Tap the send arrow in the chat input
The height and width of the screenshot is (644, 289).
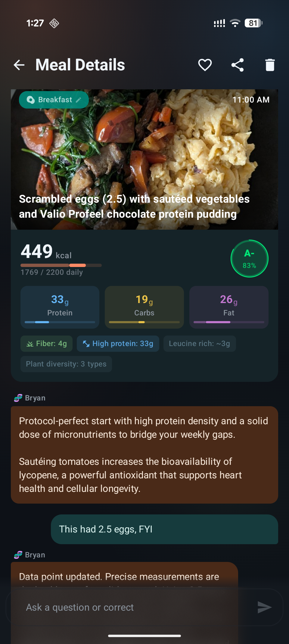(x=264, y=607)
